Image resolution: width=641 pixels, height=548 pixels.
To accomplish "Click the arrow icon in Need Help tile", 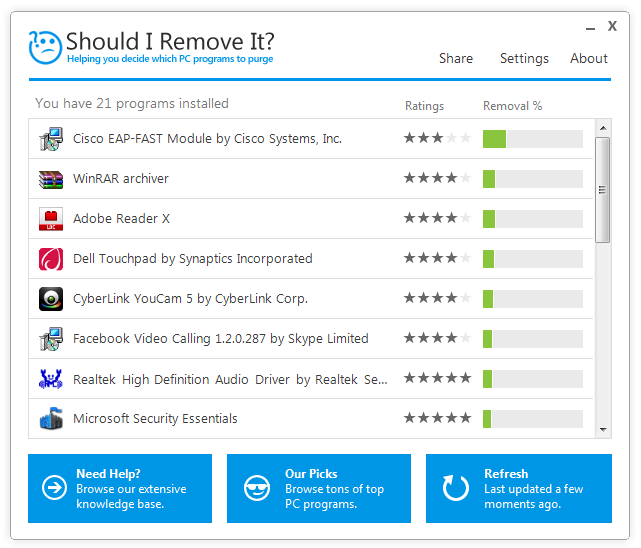I will pos(54,488).
